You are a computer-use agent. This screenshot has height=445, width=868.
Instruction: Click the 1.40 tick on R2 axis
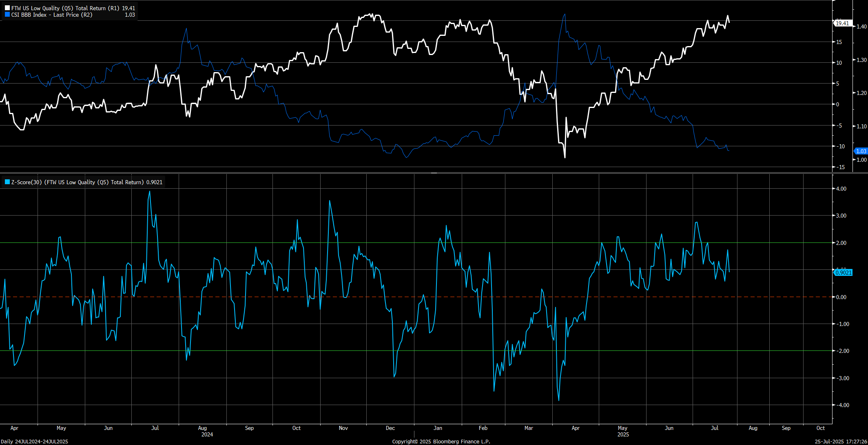point(861,26)
